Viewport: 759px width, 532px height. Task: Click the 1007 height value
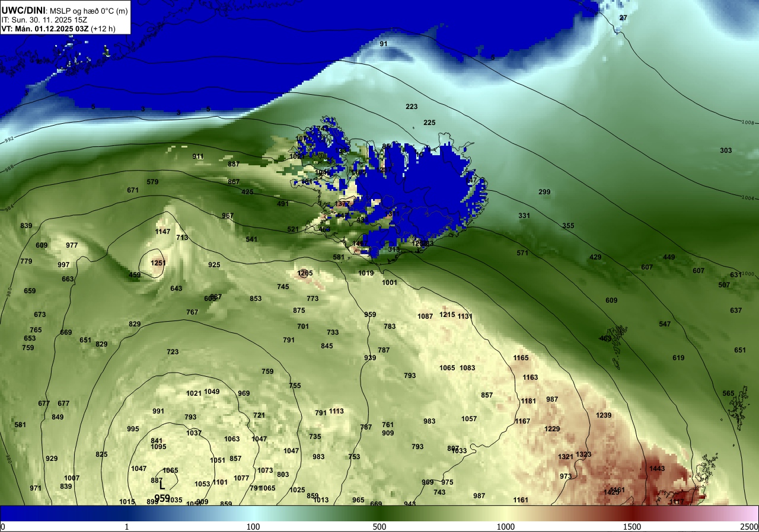[72, 478]
